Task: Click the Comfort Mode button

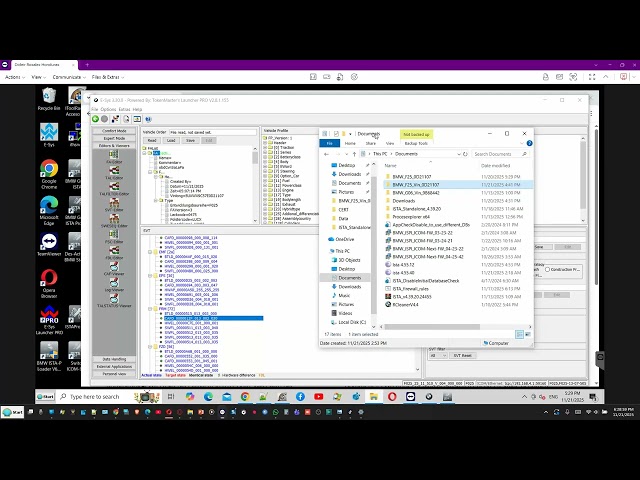Action: pyautogui.click(x=114, y=131)
